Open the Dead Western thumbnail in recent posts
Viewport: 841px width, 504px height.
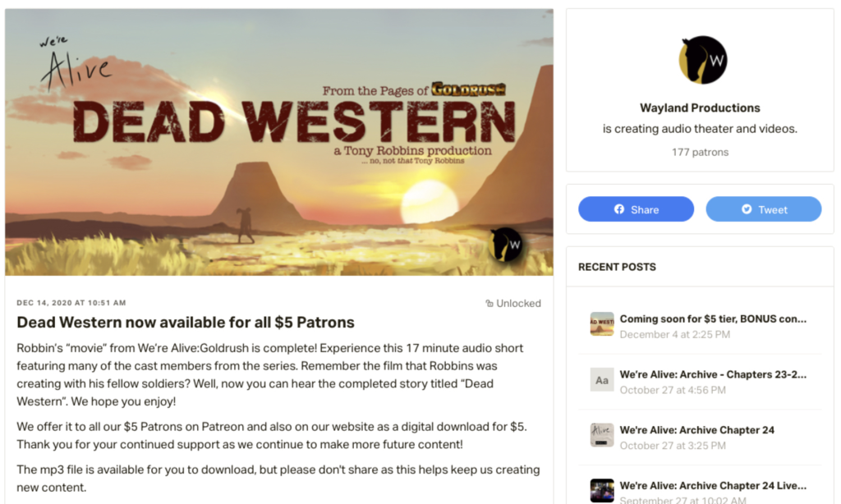(602, 324)
